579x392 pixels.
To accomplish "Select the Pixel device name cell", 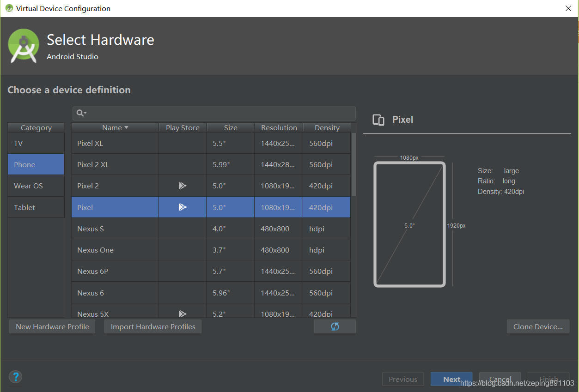I will coord(115,207).
